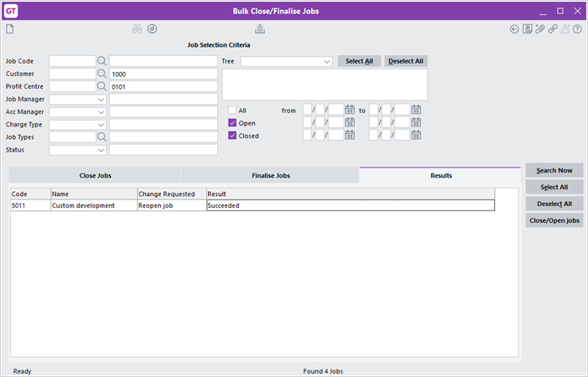Click the Profit Centre description field showing 0101
This screenshot has width=588, height=377.
coord(163,86)
